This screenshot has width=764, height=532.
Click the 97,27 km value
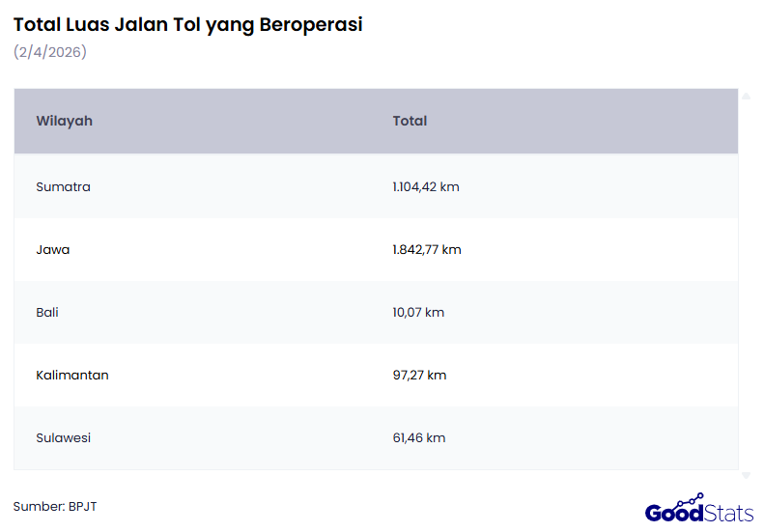click(x=419, y=375)
